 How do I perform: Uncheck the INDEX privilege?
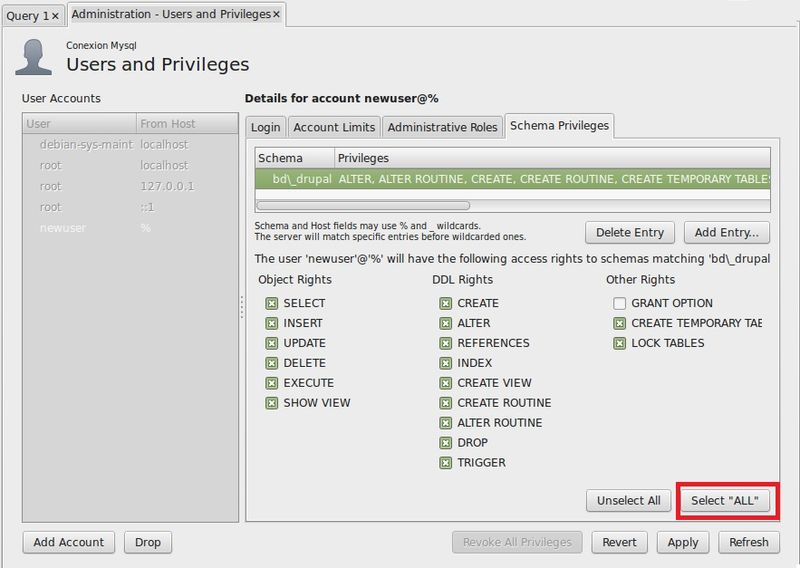(445, 363)
